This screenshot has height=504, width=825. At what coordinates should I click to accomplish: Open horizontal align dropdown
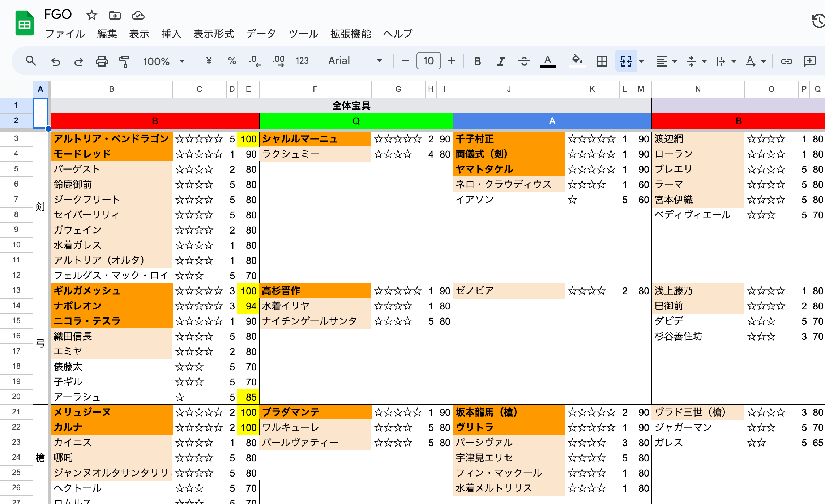click(x=666, y=61)
